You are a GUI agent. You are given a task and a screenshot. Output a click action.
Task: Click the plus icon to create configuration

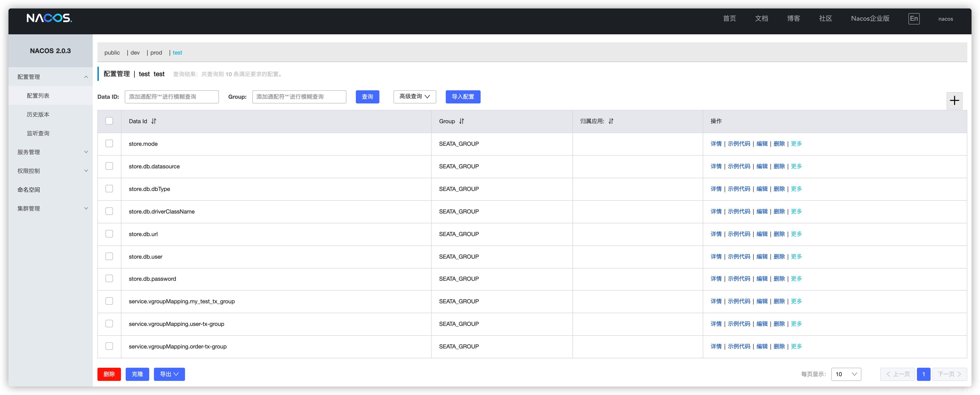click(954, 100)
